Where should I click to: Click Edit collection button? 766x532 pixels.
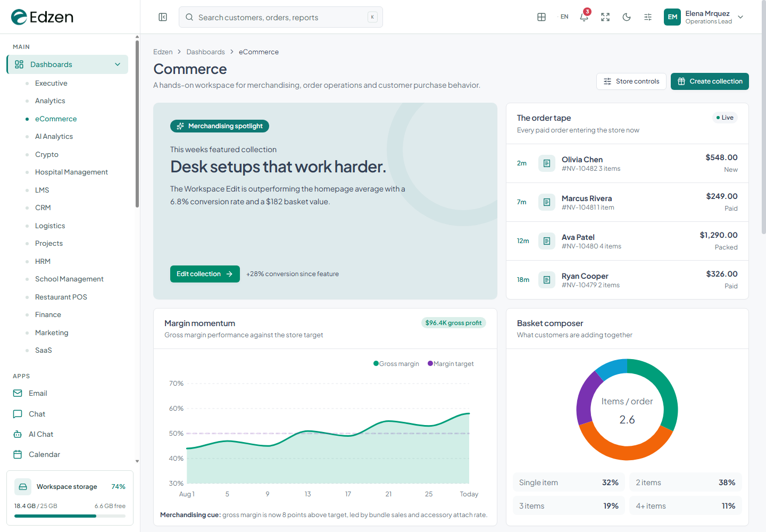(205, 274)
